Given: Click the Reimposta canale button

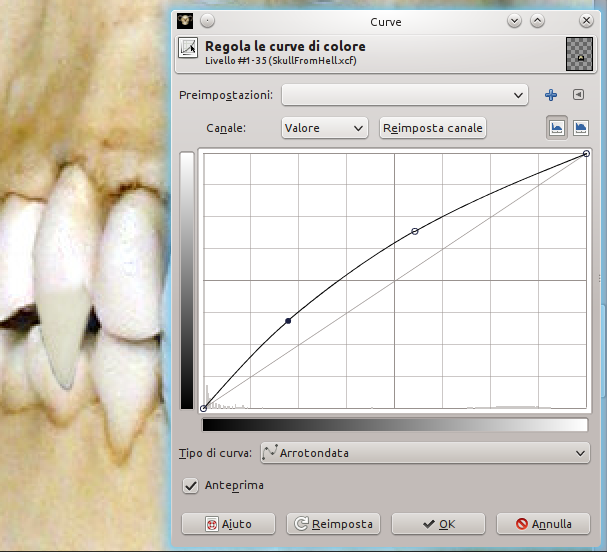Looking at the screenshot, I should click(x=432, y=128).
